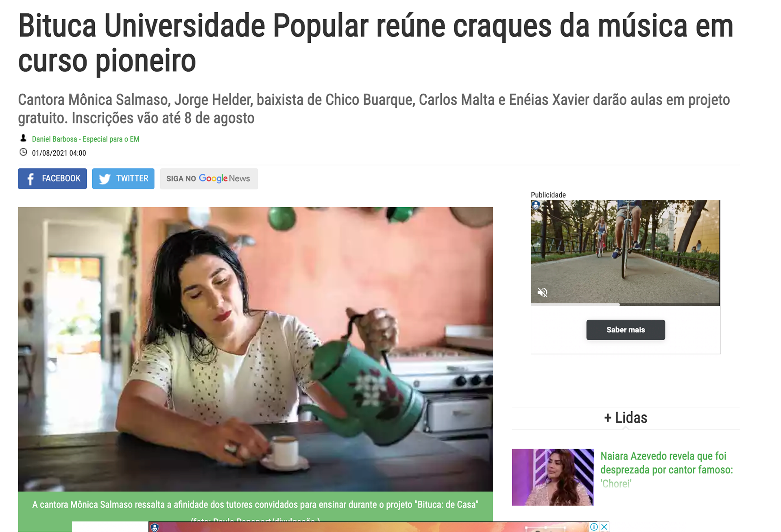Click the clock icon beside date
The height and width of the screenshot is (532, 781).
click(x=23, y=152)
